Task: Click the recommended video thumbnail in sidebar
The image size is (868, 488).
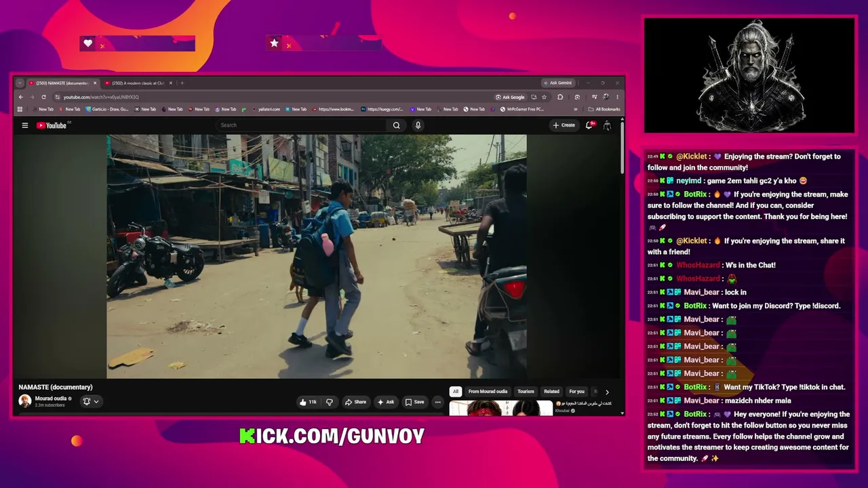Action: pyautogui.click(x=501, y=407)
